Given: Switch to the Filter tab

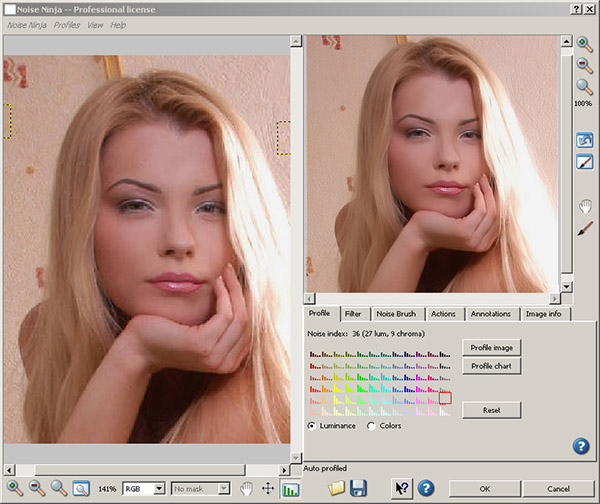Looking at the screenshot, I should tap(353, 314).
